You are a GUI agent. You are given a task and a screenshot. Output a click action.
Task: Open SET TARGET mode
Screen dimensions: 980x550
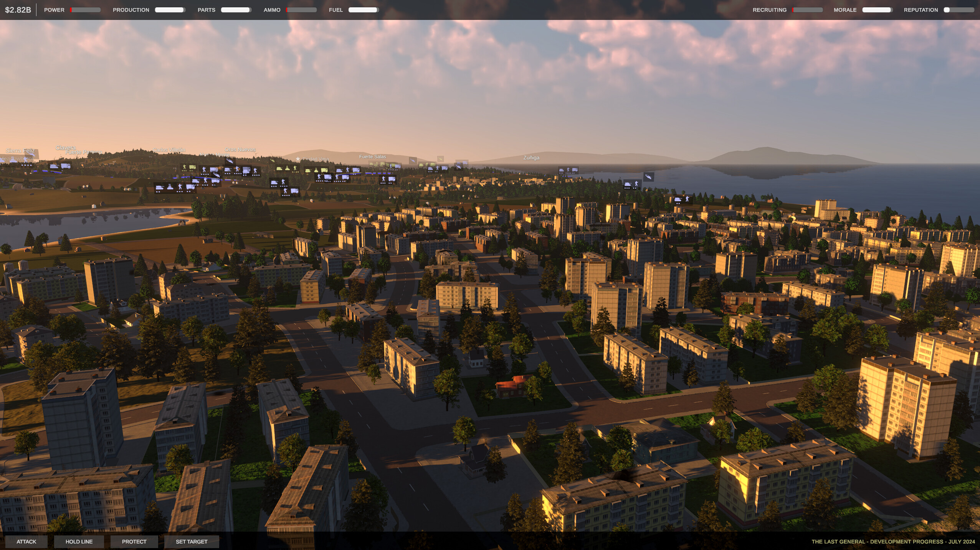(192, 542)
